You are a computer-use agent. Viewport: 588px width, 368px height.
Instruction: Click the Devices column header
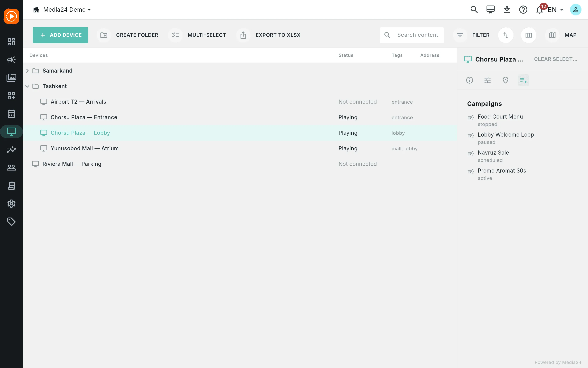click(39, 55)
